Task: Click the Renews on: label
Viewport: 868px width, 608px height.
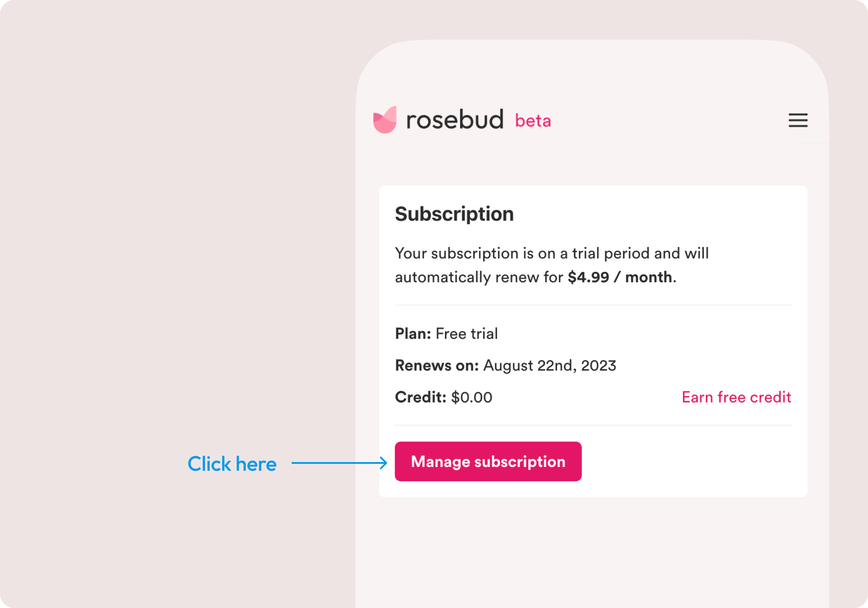Action: [437, 365]
